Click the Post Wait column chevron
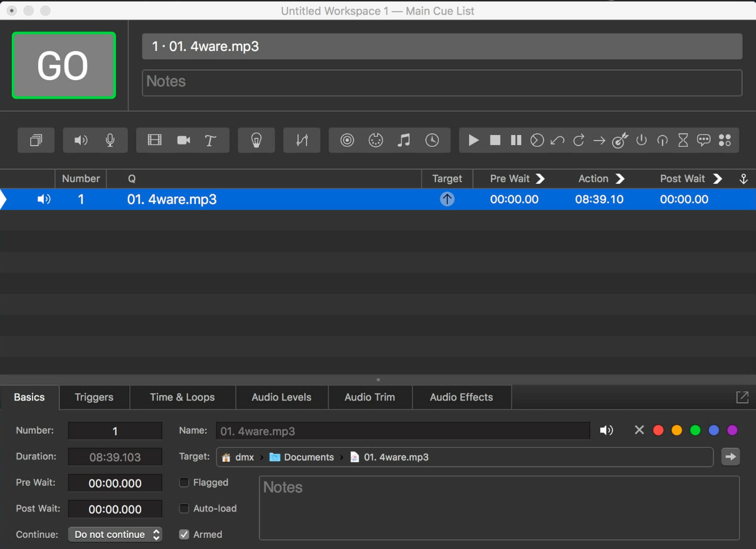The image size is (756, 549). coord(717,179)
